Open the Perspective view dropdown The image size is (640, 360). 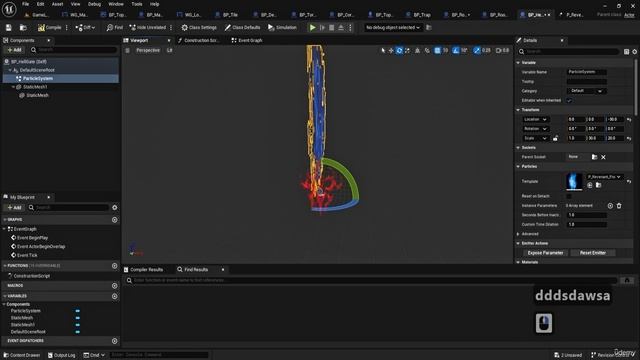click(148, 50)
